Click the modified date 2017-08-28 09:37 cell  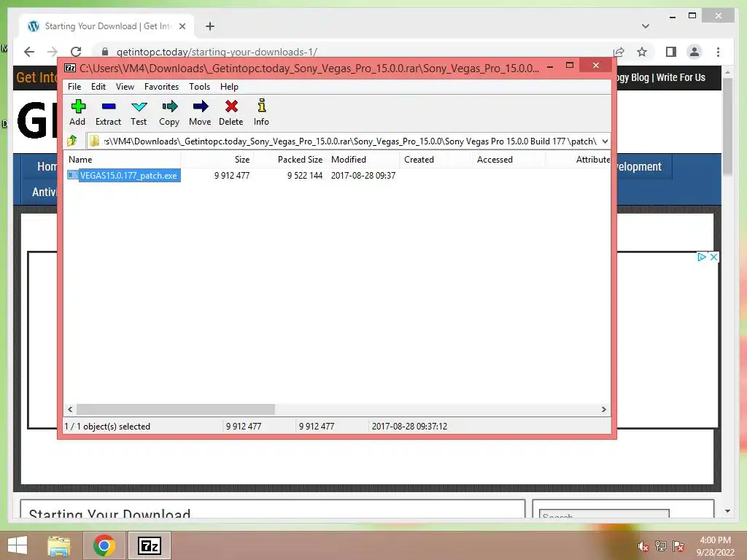pyautogui.click(x=363, y=175)
